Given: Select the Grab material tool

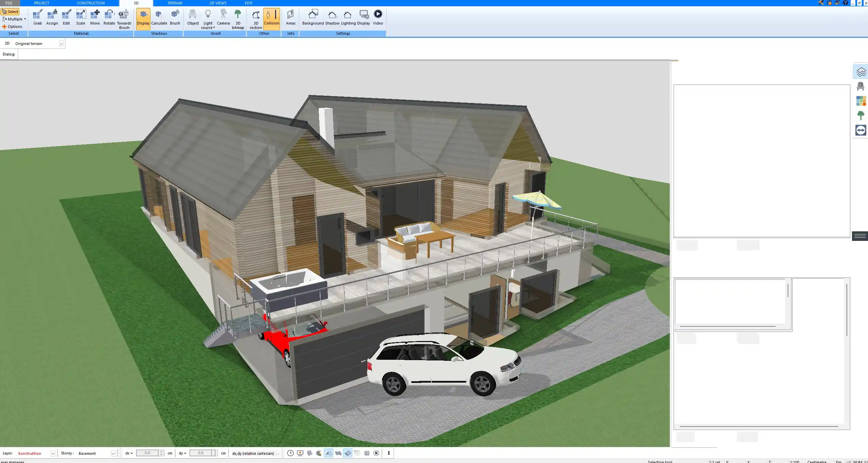Looking at the screenshot, I should [x=37, y=17].
